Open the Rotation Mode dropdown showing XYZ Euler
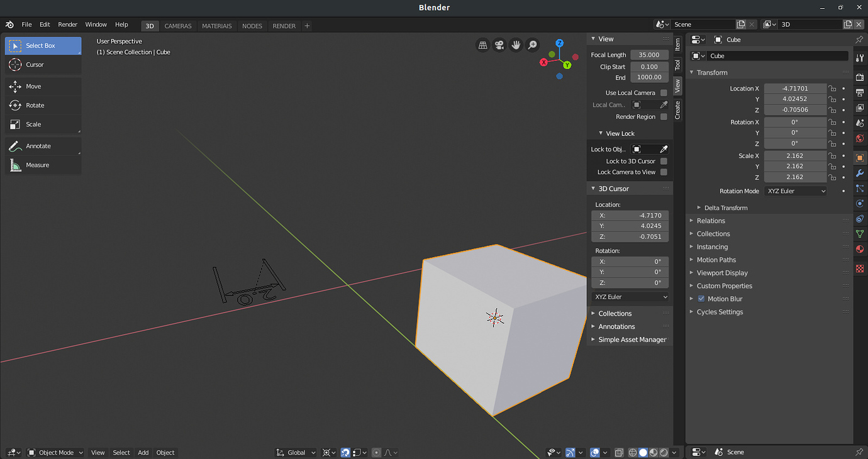This screenshot has width=868, height=459. coord(795,191)
